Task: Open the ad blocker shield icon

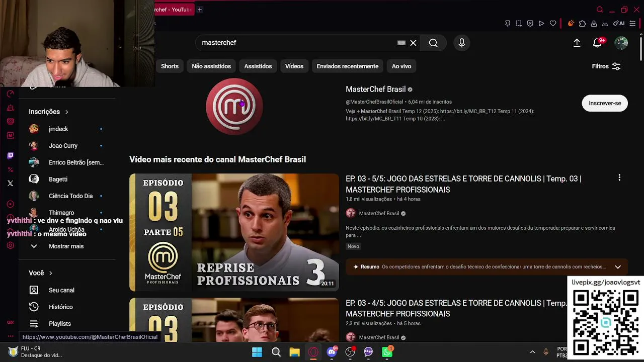Action: point(530,23)
